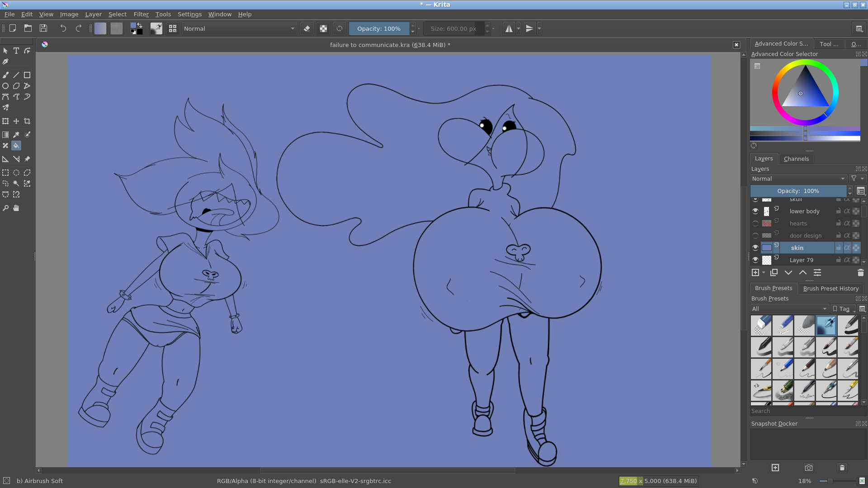868x488 pixels.
Task: Select the Zoom tool
Action: click(x=5, y=208)
